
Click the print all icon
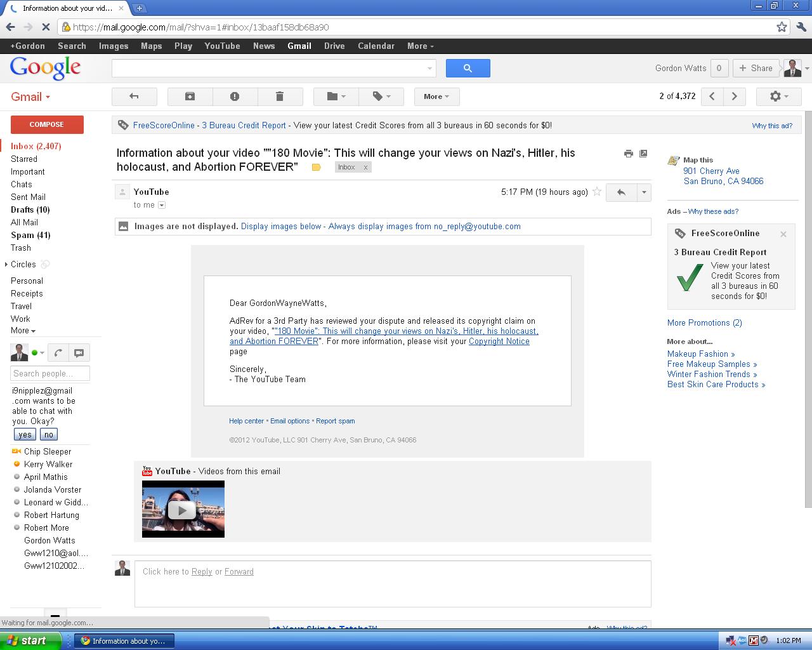(x=628, y=154)
